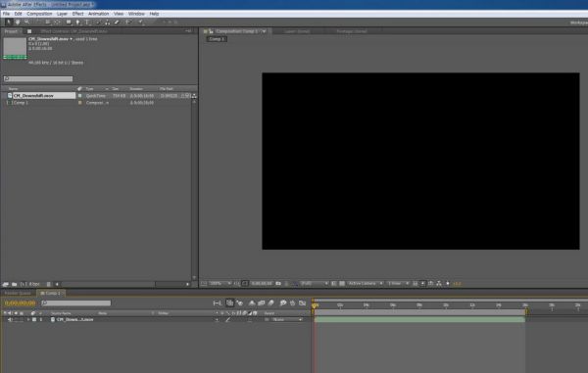The image size is (588, 373).
Task: Open the Composition menu
Action: [39, 14]
